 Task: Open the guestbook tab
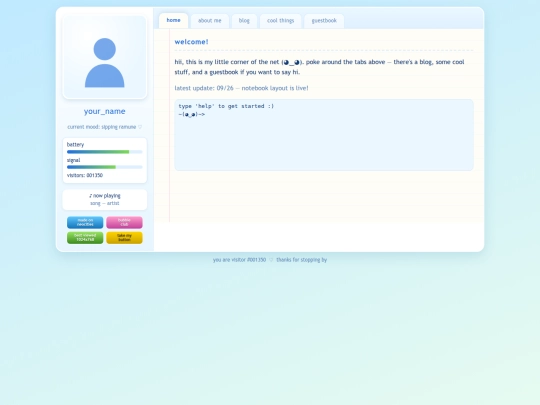(324, 21)
